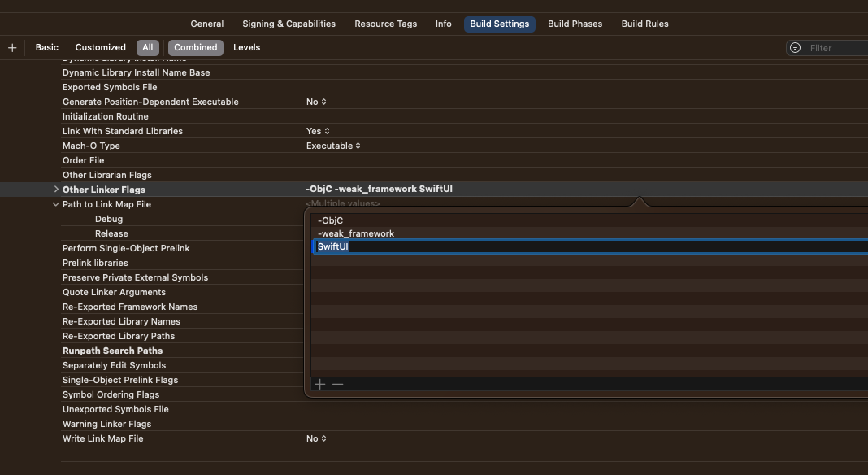Toggle Write Link Map File value

[316, 438]
